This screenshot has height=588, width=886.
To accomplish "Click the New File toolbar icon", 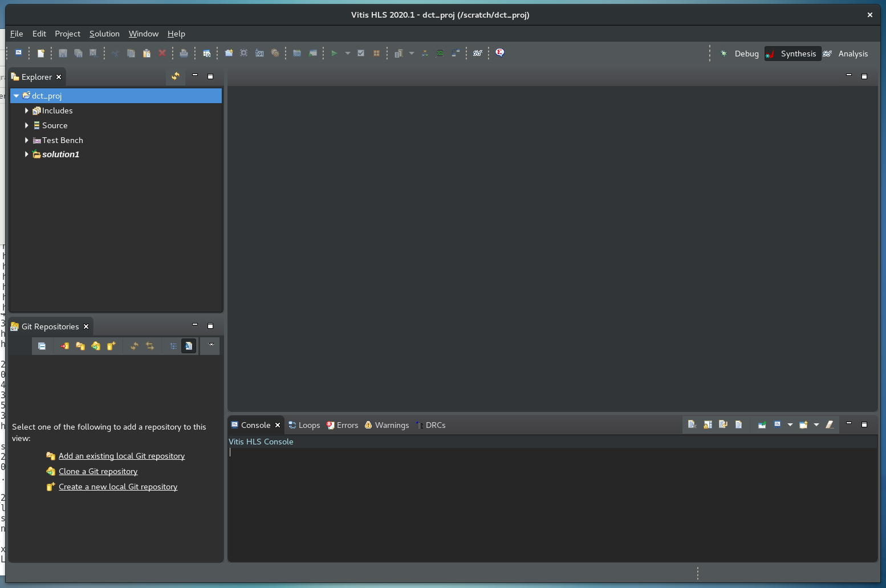I will coord(40,54).
